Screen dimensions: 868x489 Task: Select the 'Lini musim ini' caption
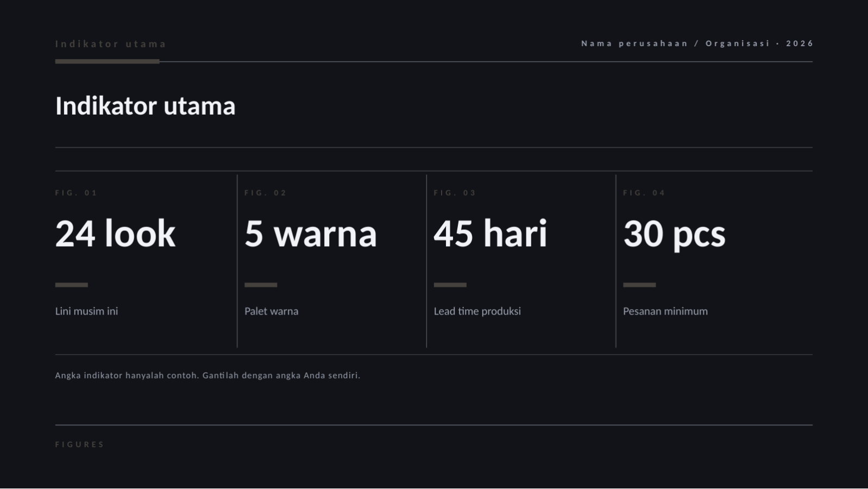86,311
